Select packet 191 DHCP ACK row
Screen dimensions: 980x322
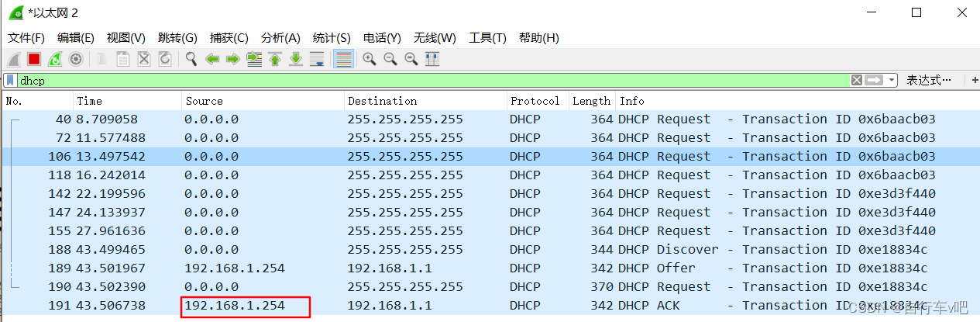(x=491, y=306)
